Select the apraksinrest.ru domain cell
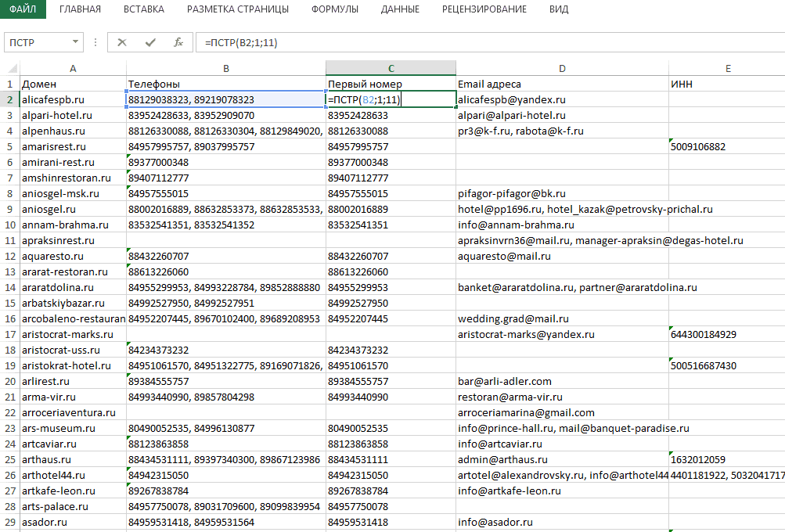This screenshot has width=785, height=532. tap(73, 240)
